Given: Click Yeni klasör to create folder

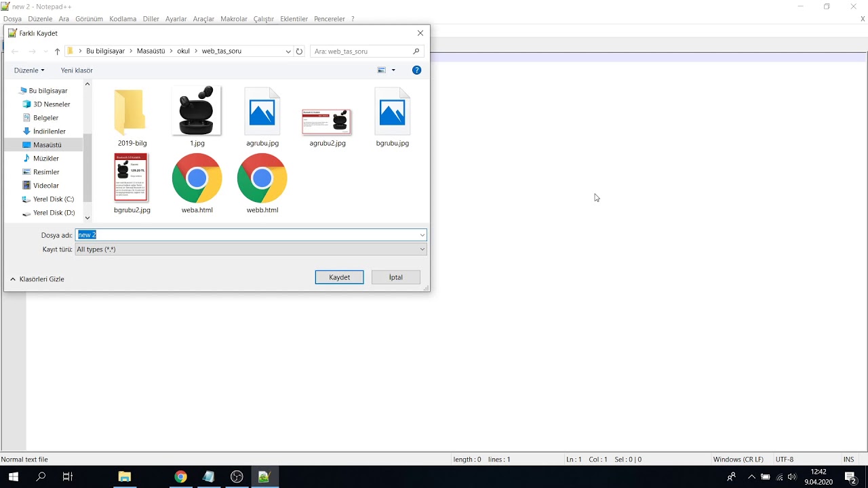Looking at the screenshot, I should pyautogui.click(x=77, y=70).
